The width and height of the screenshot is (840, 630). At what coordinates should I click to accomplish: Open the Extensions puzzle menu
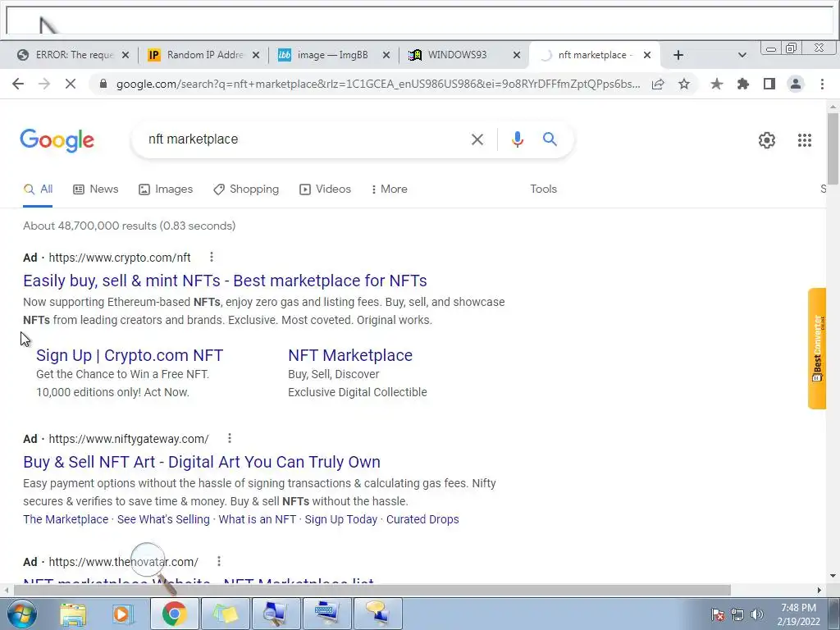coord(743,84)
